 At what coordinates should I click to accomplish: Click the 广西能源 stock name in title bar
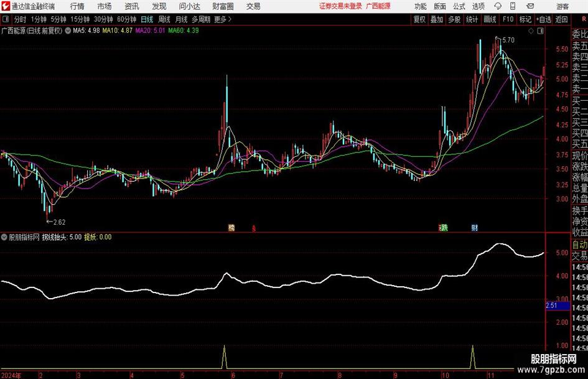pyautogui.click(x=378, y=6)
